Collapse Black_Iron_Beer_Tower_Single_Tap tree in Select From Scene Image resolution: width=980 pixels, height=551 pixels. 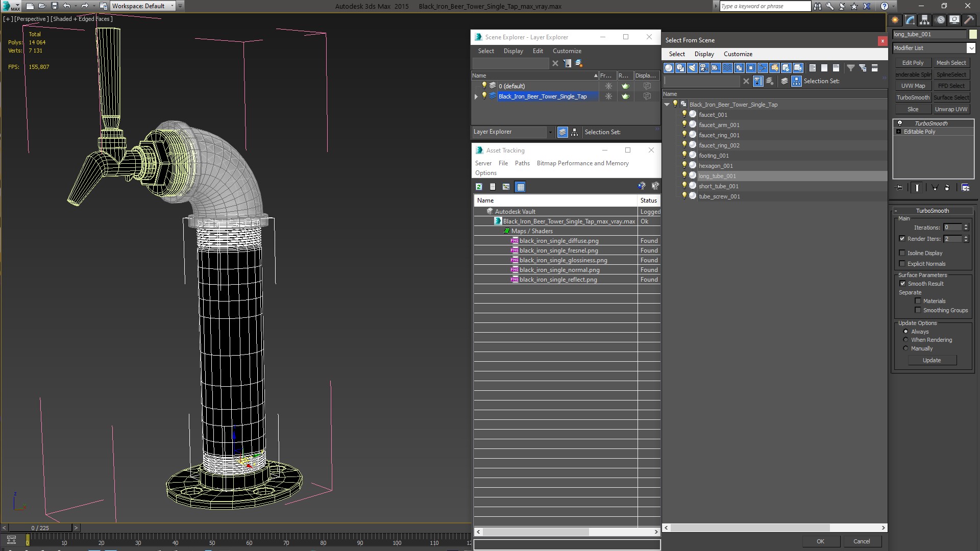pyautogui.click(x=667, y=105)
